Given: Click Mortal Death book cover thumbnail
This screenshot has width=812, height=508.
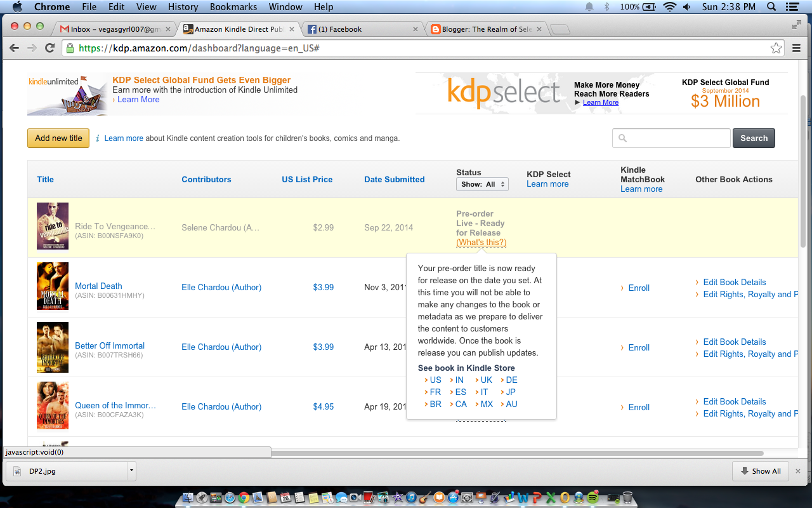Looking at the screenshot, I should click(53, 286).
